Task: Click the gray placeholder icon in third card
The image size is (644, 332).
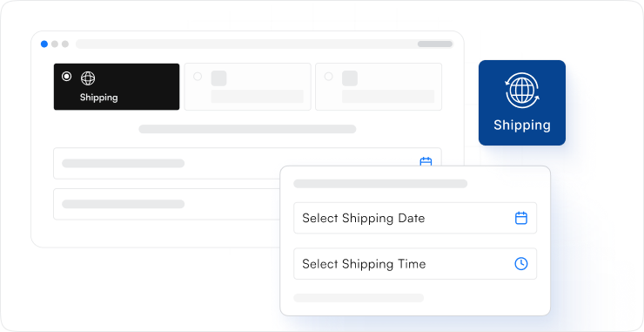Action: click(x=350, y=78)
